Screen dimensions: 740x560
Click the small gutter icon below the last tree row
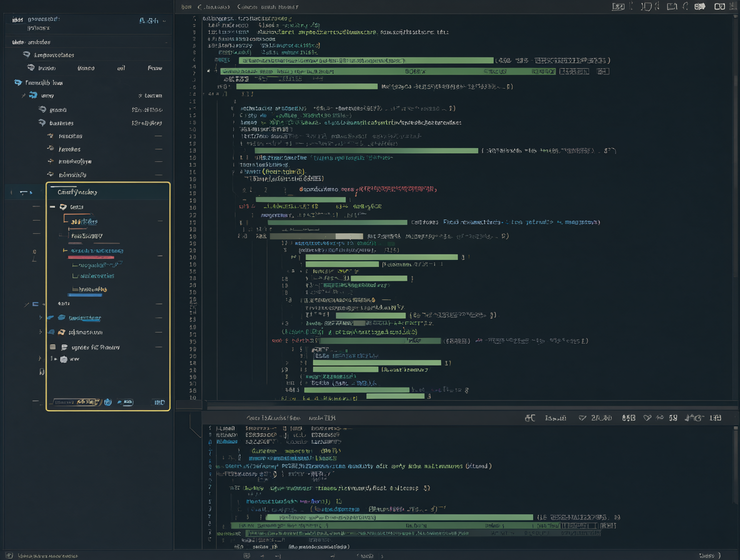pos(42,372)
